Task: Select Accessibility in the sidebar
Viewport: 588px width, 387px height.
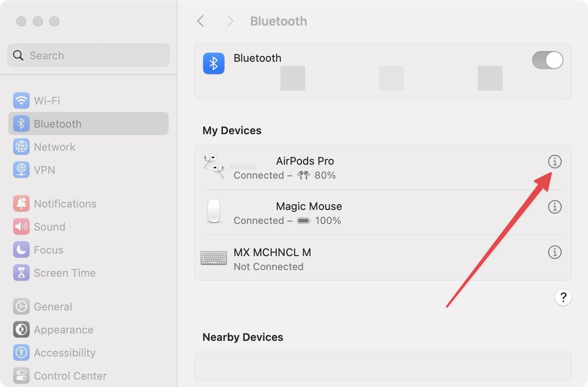Action: [65, 353]
